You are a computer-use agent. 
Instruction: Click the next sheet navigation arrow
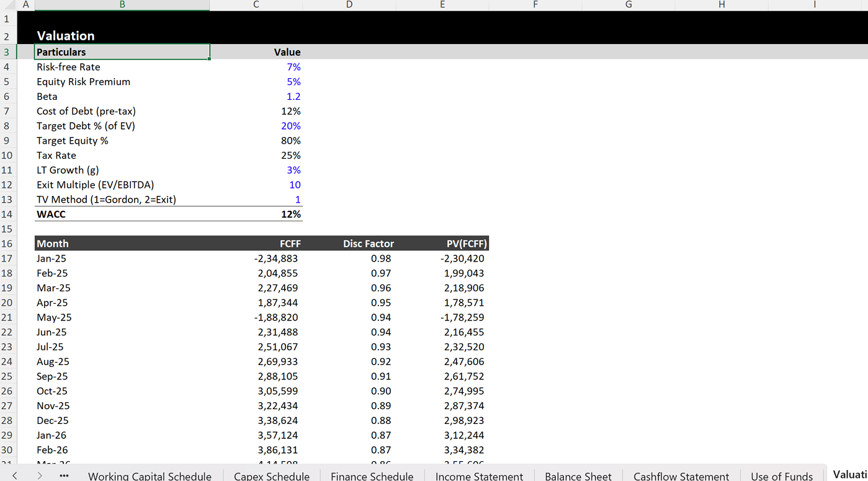(x=38, y=475)
